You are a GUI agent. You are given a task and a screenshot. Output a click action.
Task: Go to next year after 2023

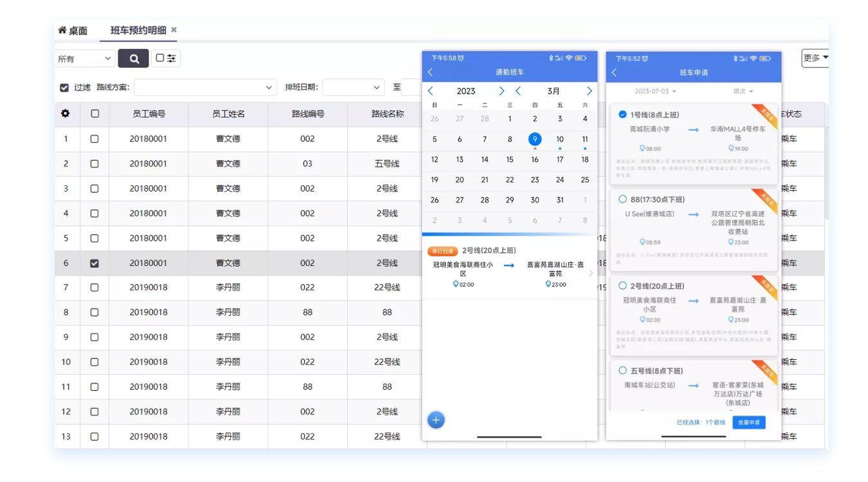pyautogui.click(x=502, y=91)
